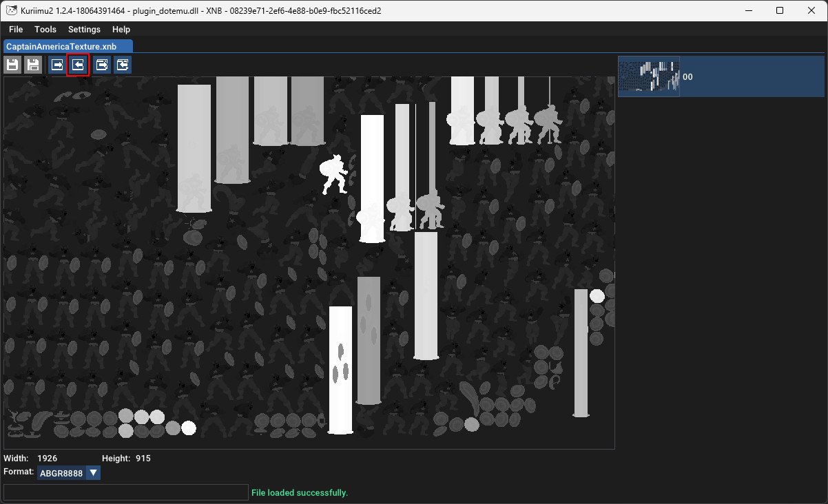Click the Save As icon

[x=33, y=65]
